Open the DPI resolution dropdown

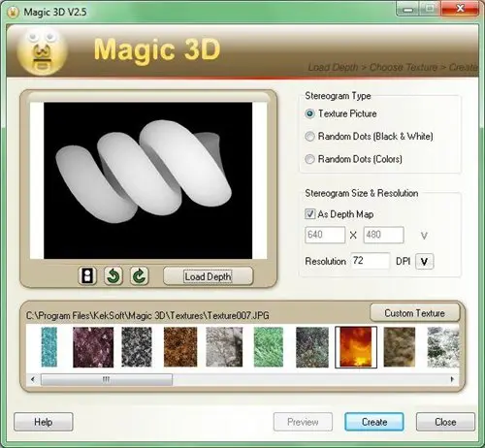click(424, 262)
